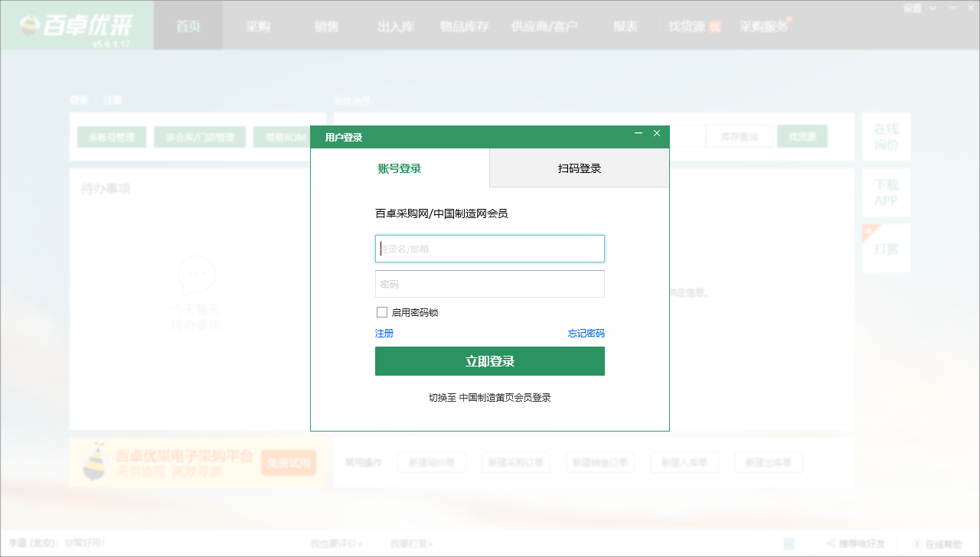Open the 在线询价 side panel
The height and width of the screenshot is (557, 980).
(886, 137)
